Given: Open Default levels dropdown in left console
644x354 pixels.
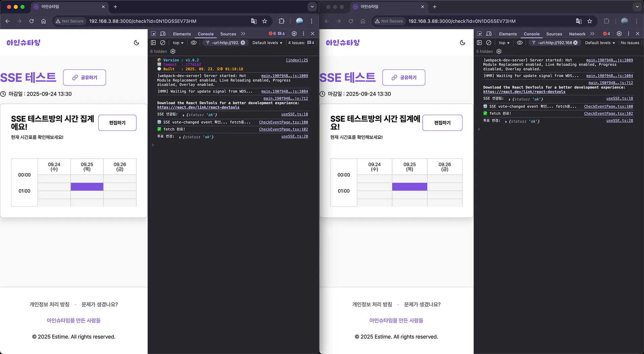Looking at the screenshot, I should pyautogui.click(x=267, y=43).
